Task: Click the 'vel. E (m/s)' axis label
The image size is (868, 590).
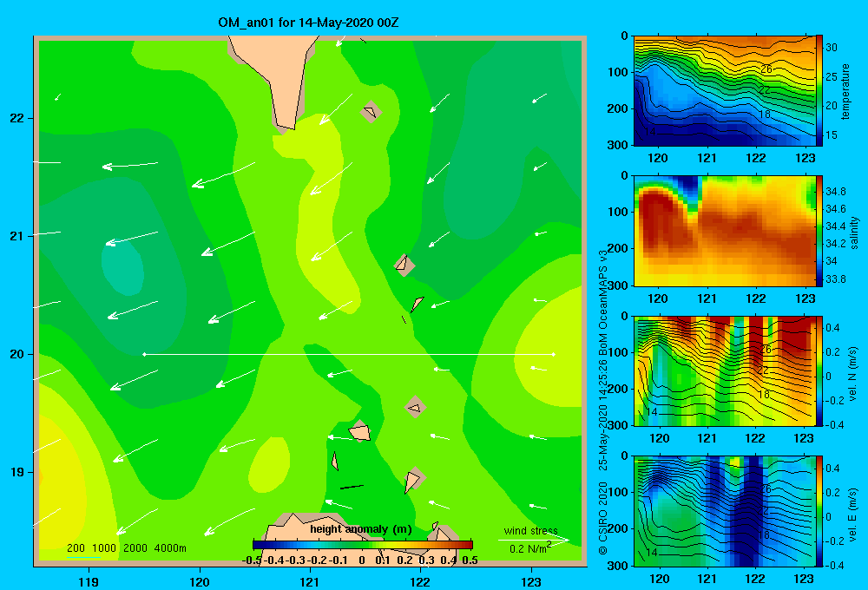Action: (852, 514)
